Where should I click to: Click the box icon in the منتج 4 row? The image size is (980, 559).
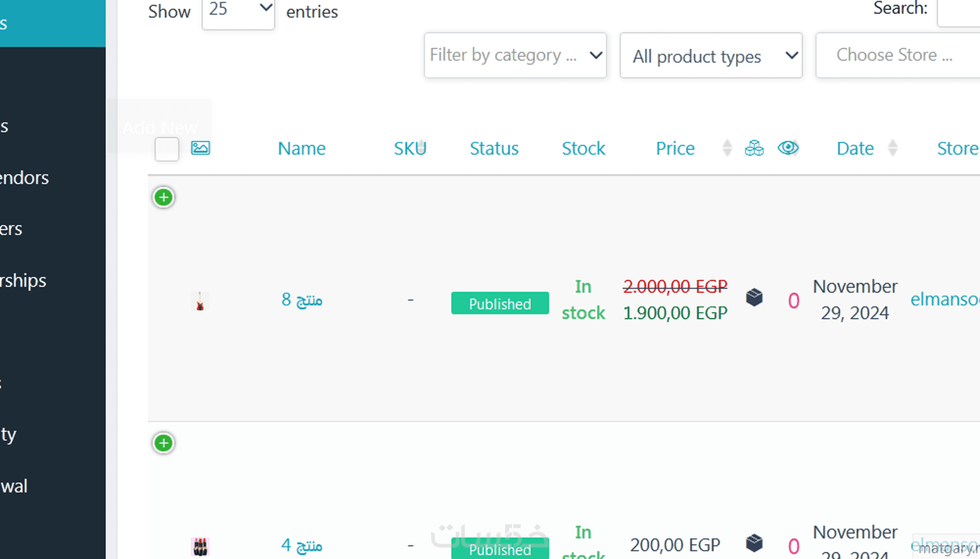tap(754, 543)
